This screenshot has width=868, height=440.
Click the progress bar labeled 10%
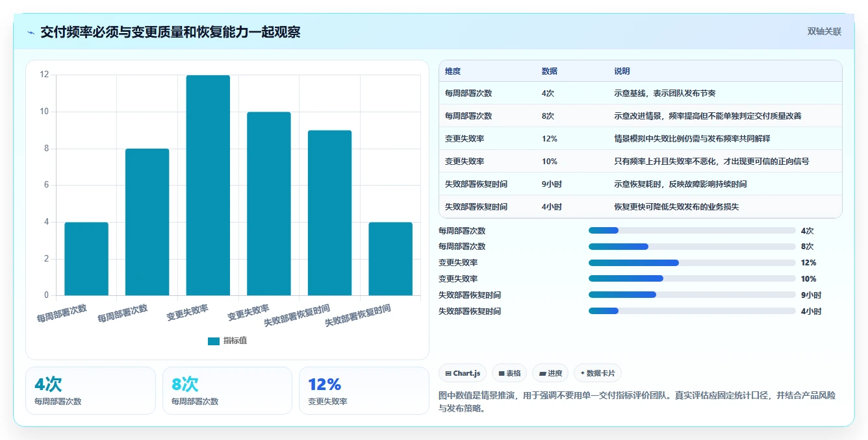[x=692, y=279]
